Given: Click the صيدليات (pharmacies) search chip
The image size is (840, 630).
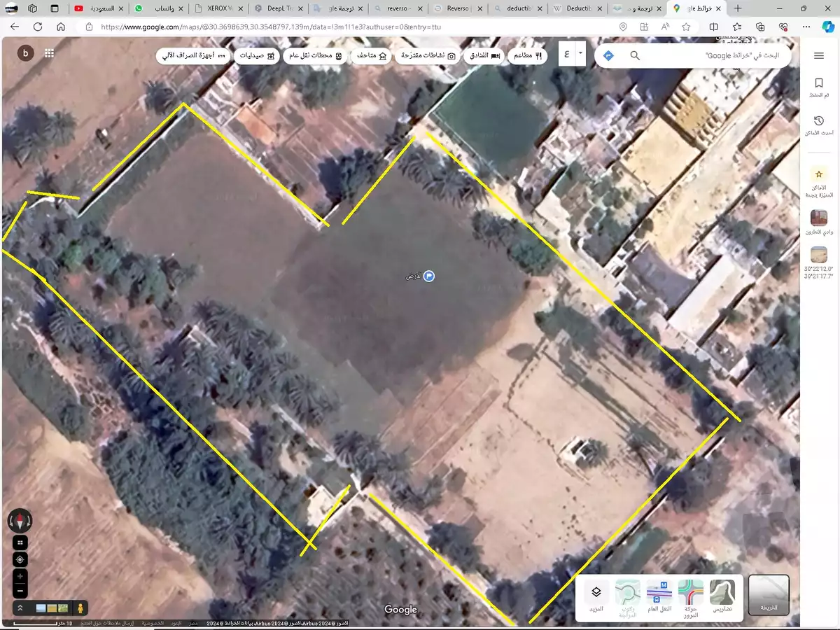Looking at the screenshot, I should click(x=256, y=55).
